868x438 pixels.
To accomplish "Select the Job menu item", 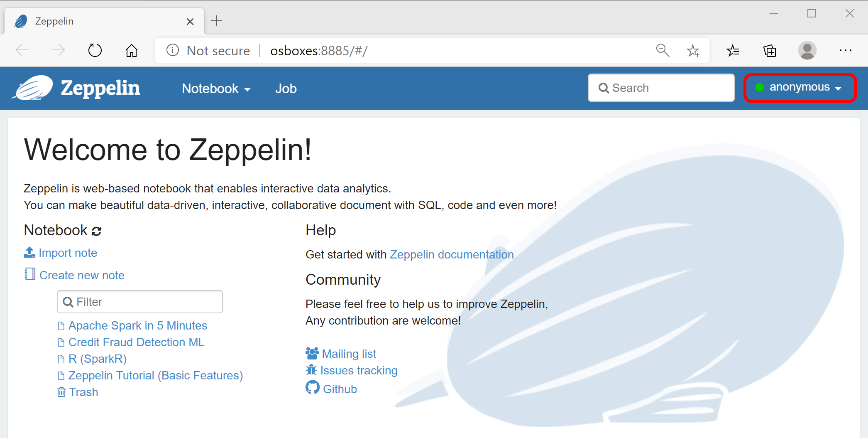I will point(286,88).
